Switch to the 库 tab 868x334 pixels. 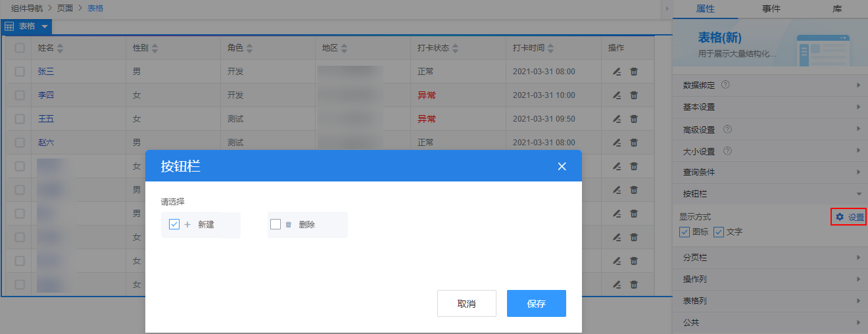click(836, 9)
